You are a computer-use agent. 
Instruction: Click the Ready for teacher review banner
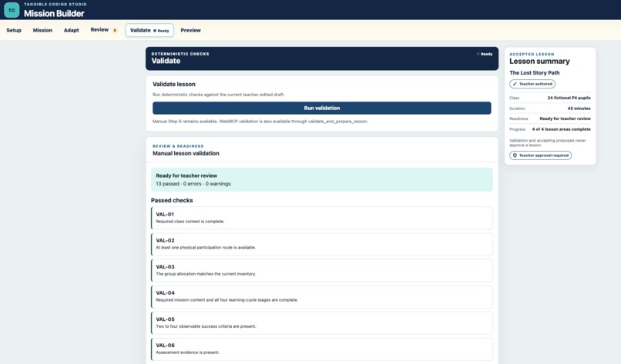[x=321, y=179]
